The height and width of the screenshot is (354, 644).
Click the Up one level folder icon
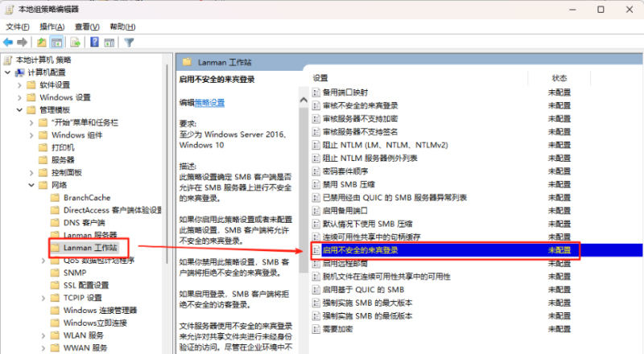tap(42, 42)
